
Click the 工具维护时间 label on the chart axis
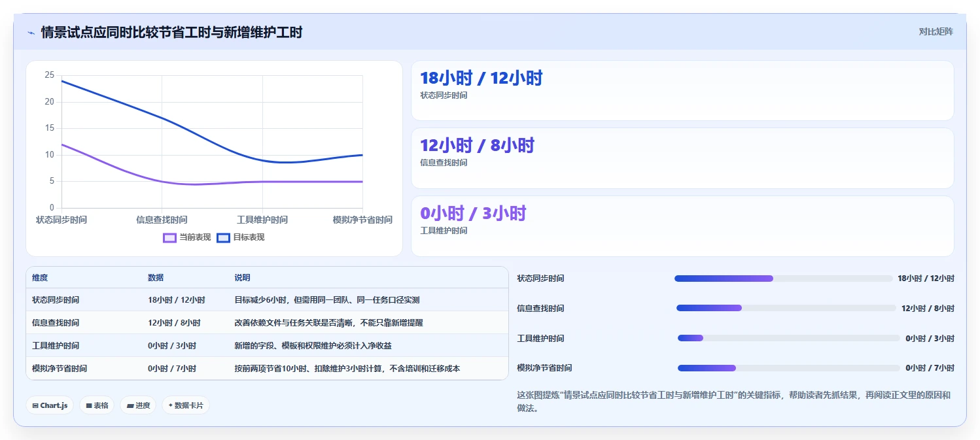click(262, 220)
